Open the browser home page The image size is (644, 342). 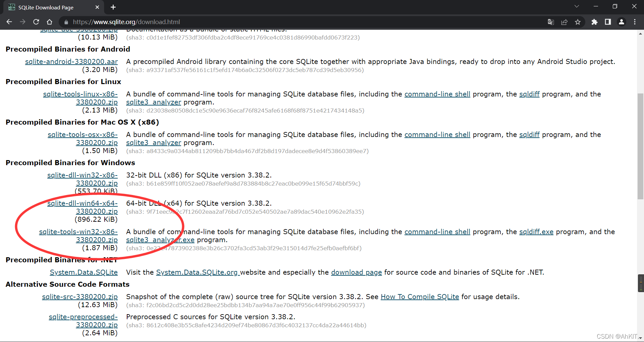[x=49, y=22]
